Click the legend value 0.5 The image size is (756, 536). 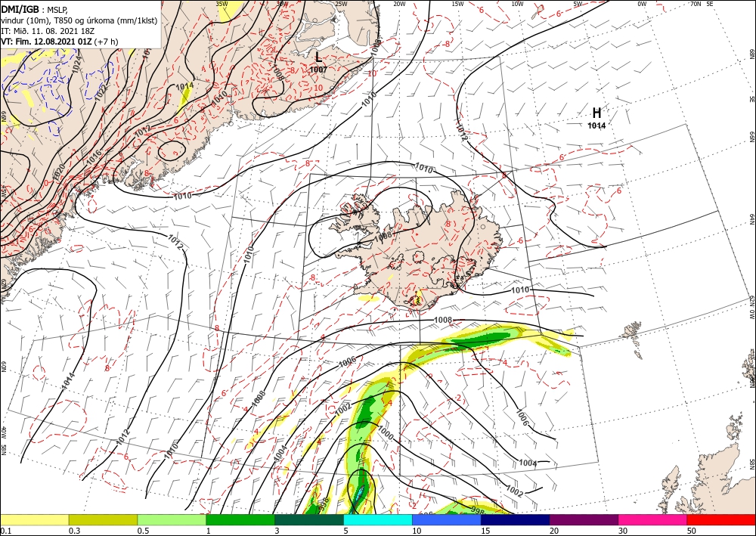(x=143, y=531)
